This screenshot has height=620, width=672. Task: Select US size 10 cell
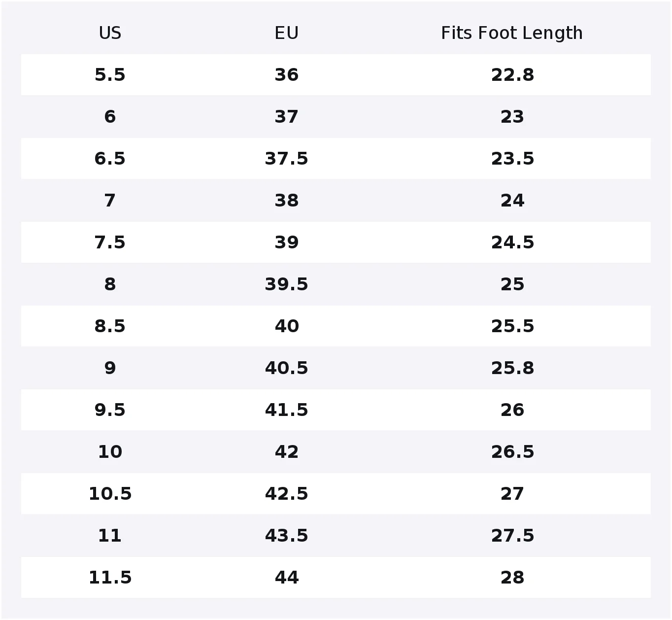click(110, 452)
